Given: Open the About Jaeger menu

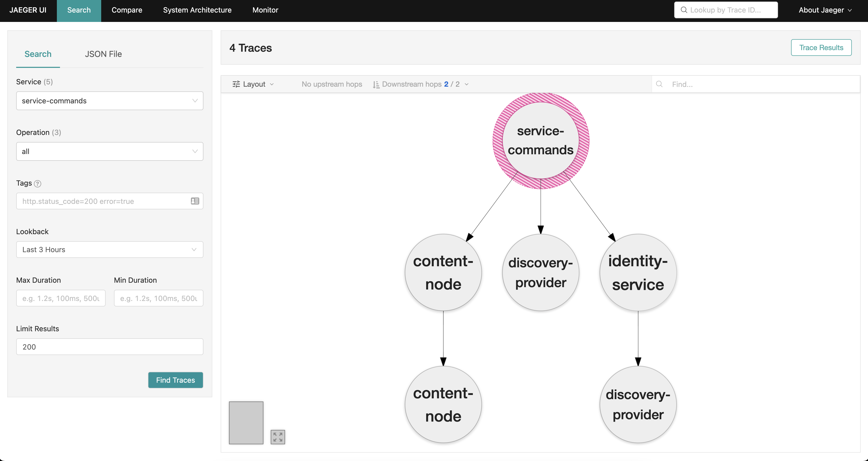Looking at the screenshot, I should tap(824, 10).
